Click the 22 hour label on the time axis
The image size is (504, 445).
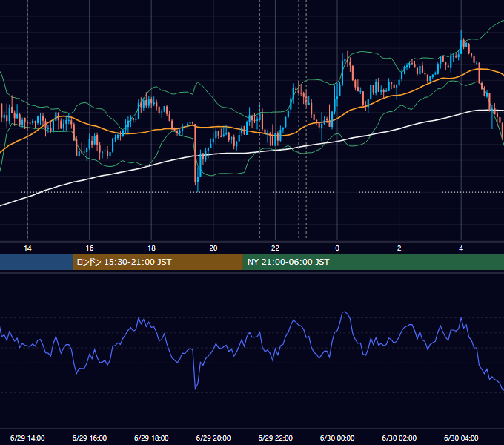(275, 248)
